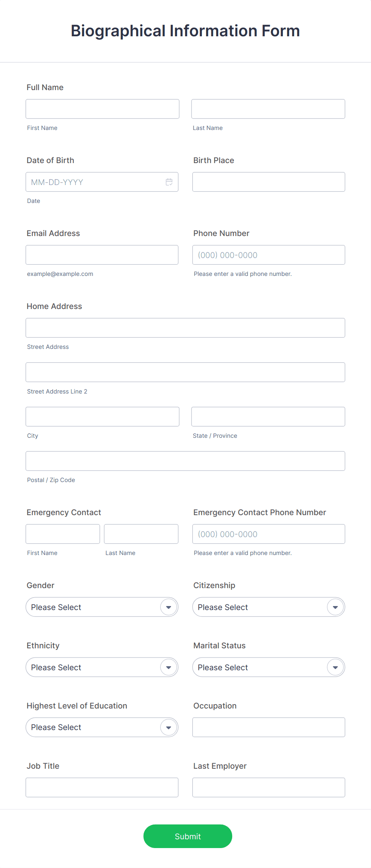
Task: Select the Gender dropdown
Action: click(x=102, y=607)
